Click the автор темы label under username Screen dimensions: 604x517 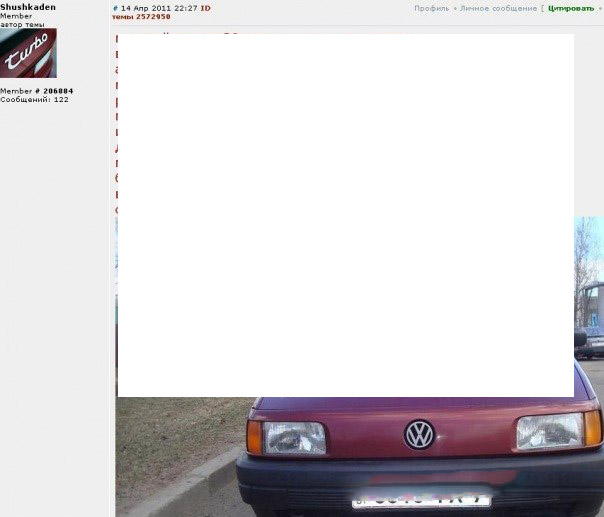click(22, 24)
